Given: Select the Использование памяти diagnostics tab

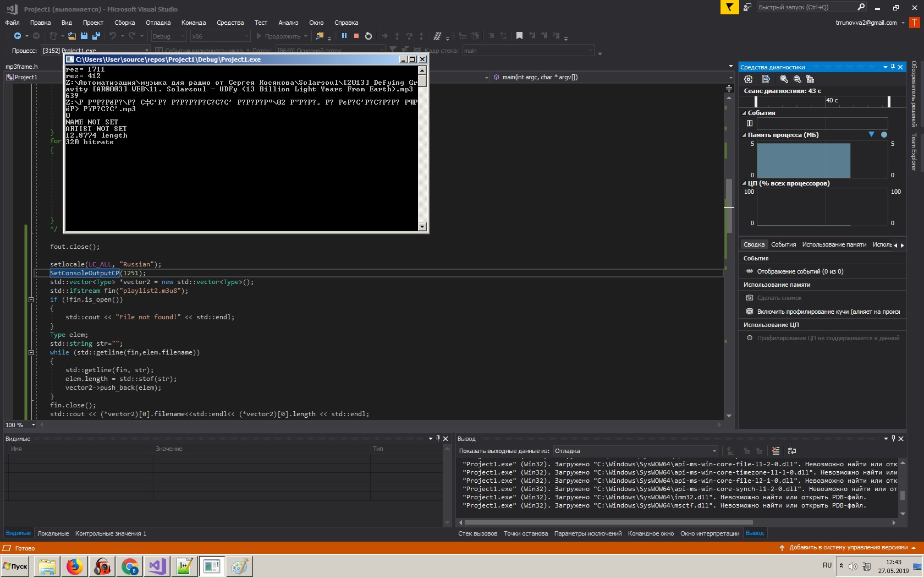Looking at the screenshot, I should coord(834,244).
